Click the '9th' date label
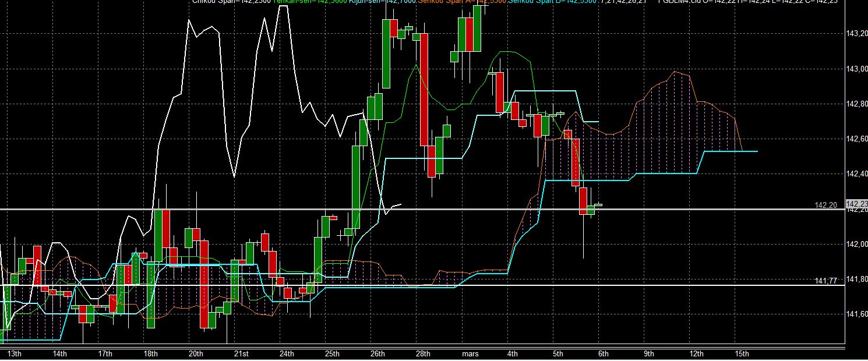868x361 pixels. click(x=649, y=354)
